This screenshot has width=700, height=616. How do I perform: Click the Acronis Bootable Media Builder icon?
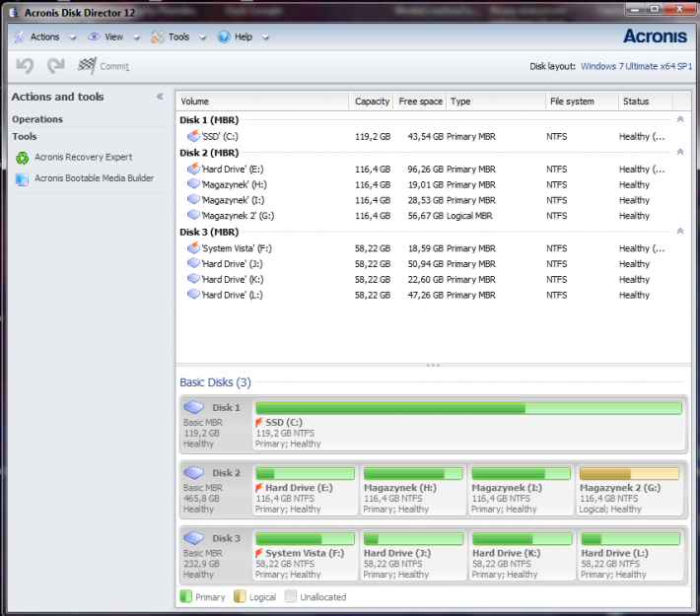click(x=23, y=179)
